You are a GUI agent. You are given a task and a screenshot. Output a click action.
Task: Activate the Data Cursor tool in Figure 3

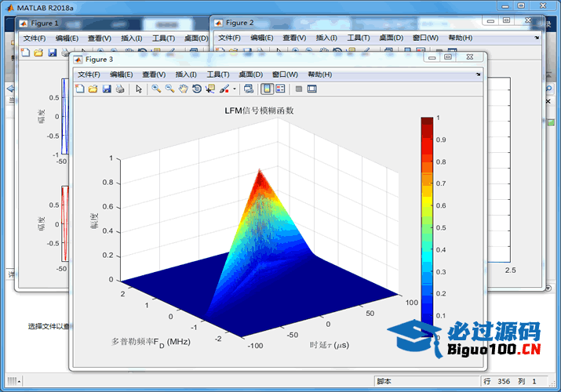210,89
